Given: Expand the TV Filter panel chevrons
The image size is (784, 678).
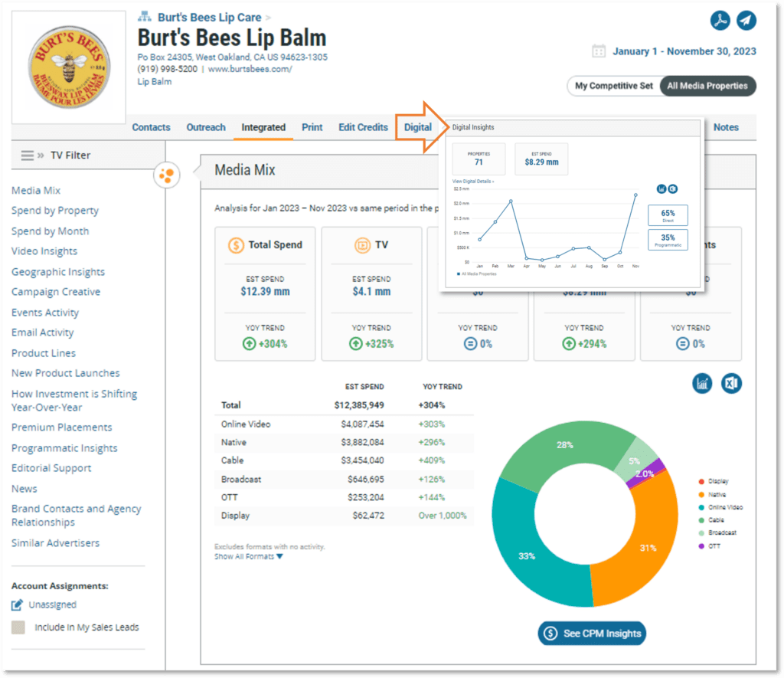Looking at the screenshot, I should pyautogui.click(x=41, y=155).
